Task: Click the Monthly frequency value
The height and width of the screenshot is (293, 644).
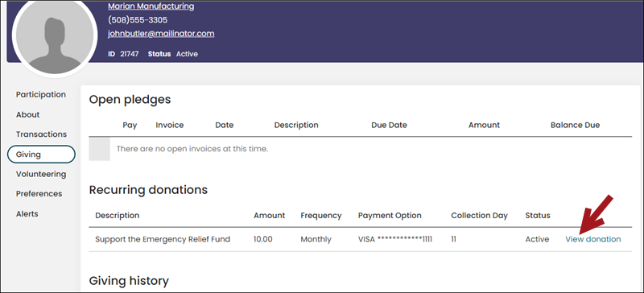Action: (x=316, y=239)
